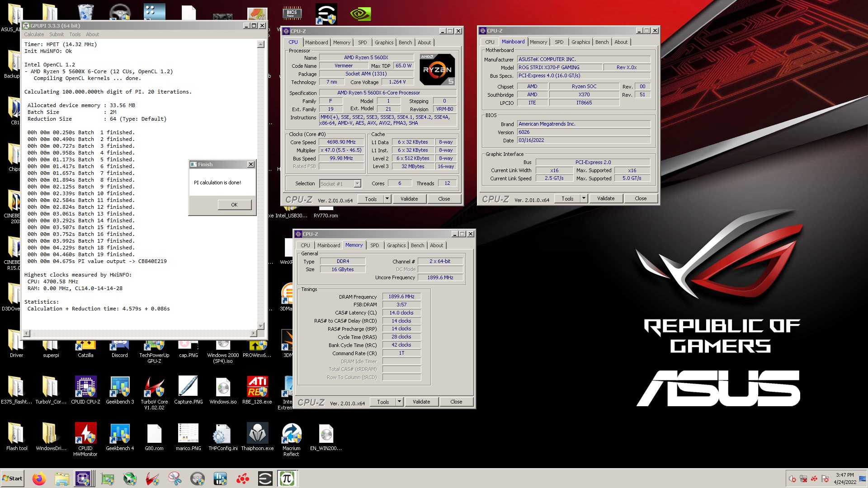
Task: Click the Start button
Action: point(12,479)
